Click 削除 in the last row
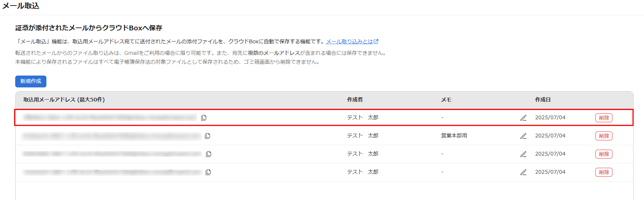 (x=604, y=172)
